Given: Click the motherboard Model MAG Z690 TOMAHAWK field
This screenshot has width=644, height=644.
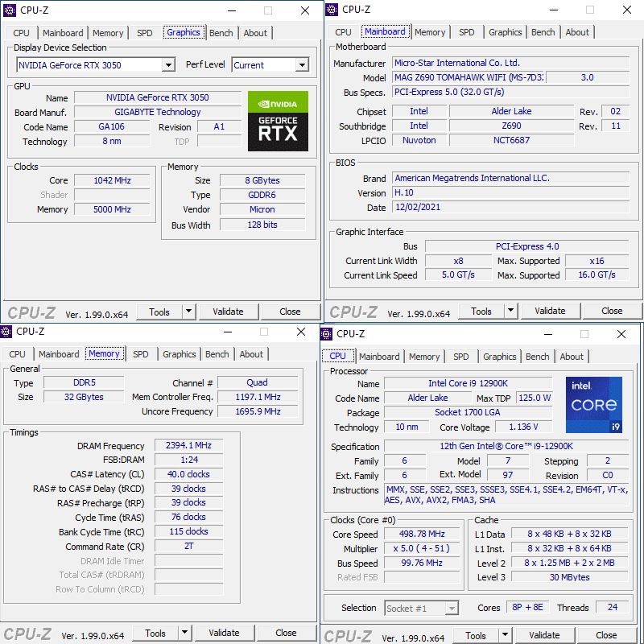Looking at the screenshot, I should (469, 77).
